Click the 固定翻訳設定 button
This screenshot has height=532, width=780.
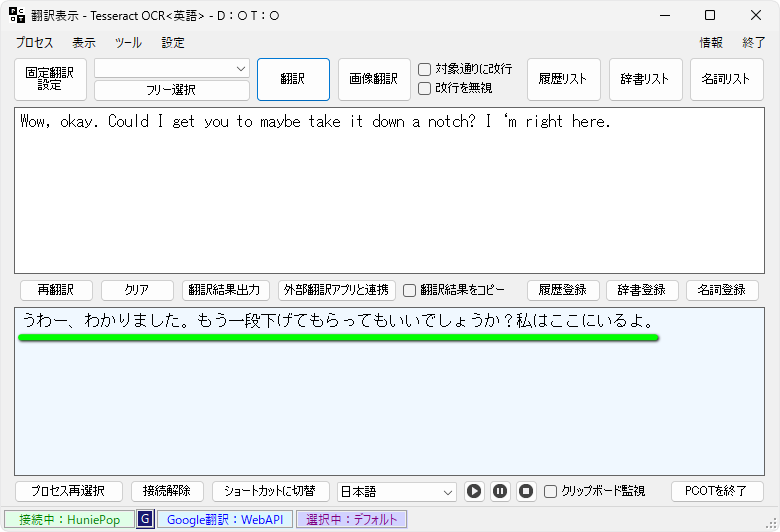pos(50,79)
